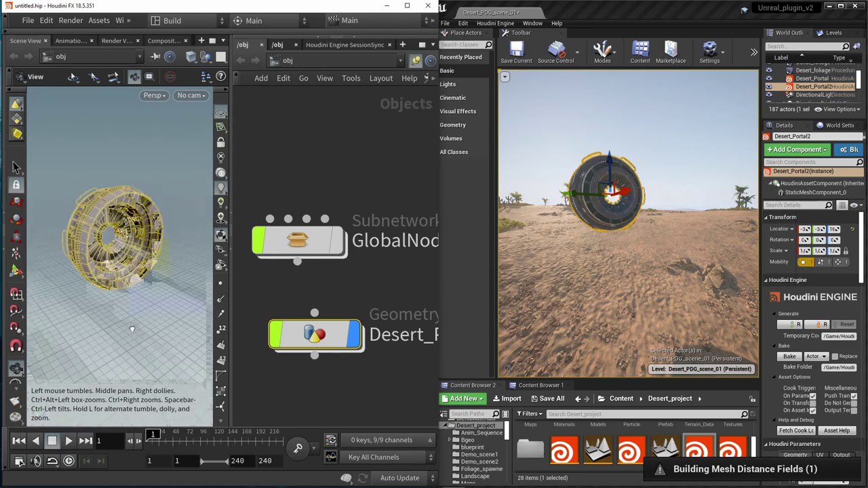Image resolution: width=868 pixels, height=488 pixels.
Task: Open the No cam camera dropdown
Action: pos(190,96)
